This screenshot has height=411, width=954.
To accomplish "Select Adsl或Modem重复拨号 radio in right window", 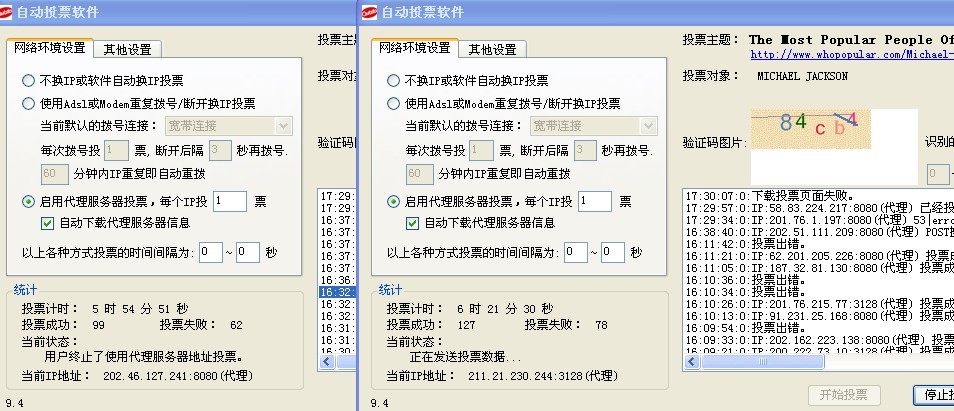I will click(x=394, y=103).
